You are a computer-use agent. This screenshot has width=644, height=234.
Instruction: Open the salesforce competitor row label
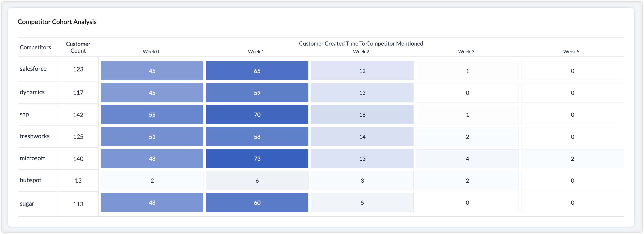33,69
